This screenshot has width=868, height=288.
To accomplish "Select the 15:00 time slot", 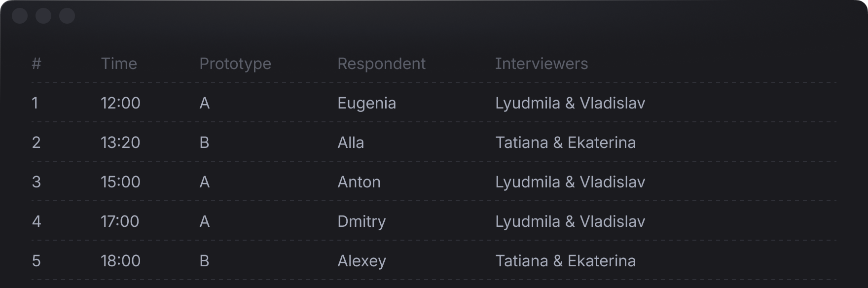I will coord(120,182).
